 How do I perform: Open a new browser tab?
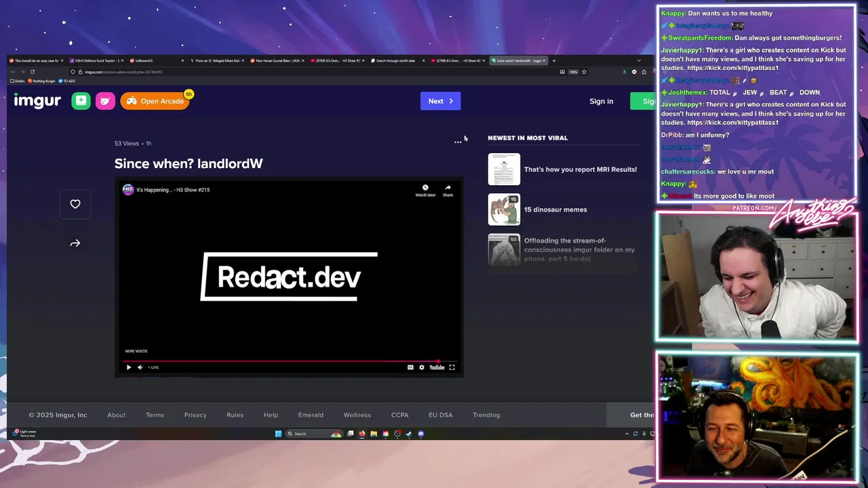pyautogui.click(x=554, y=60)
